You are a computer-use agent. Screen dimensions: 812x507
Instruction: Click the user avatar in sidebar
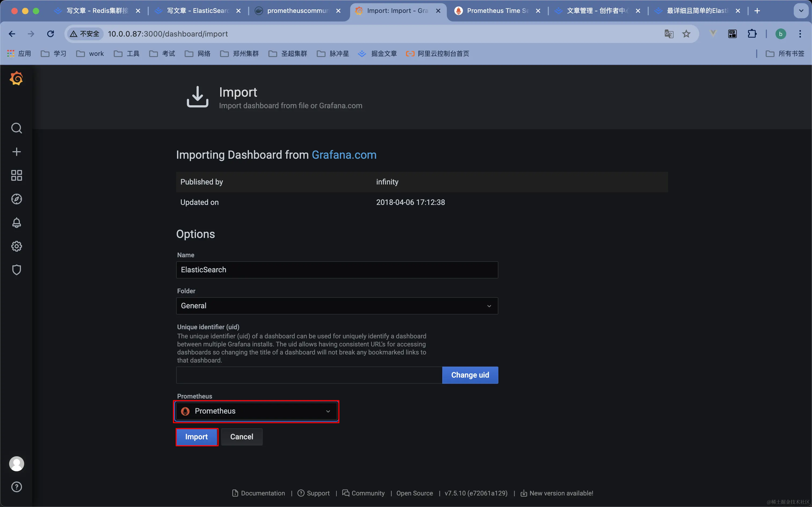(16, 464)
